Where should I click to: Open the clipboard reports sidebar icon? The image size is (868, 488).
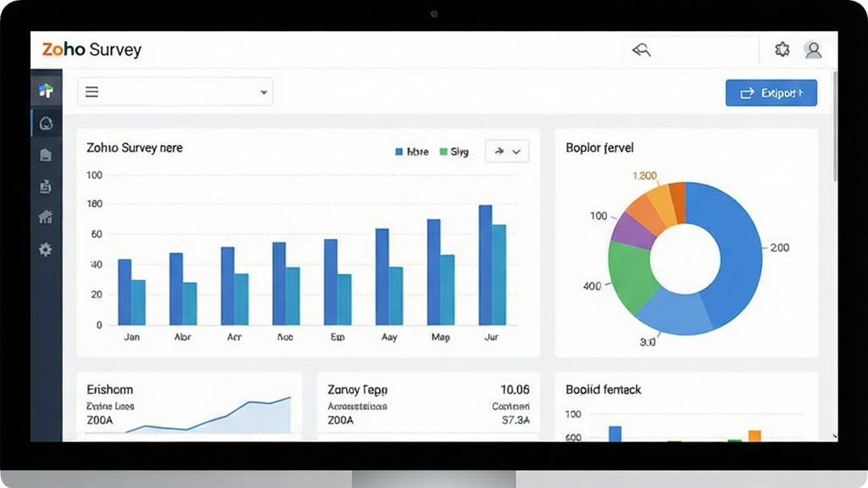click(46, 186)
